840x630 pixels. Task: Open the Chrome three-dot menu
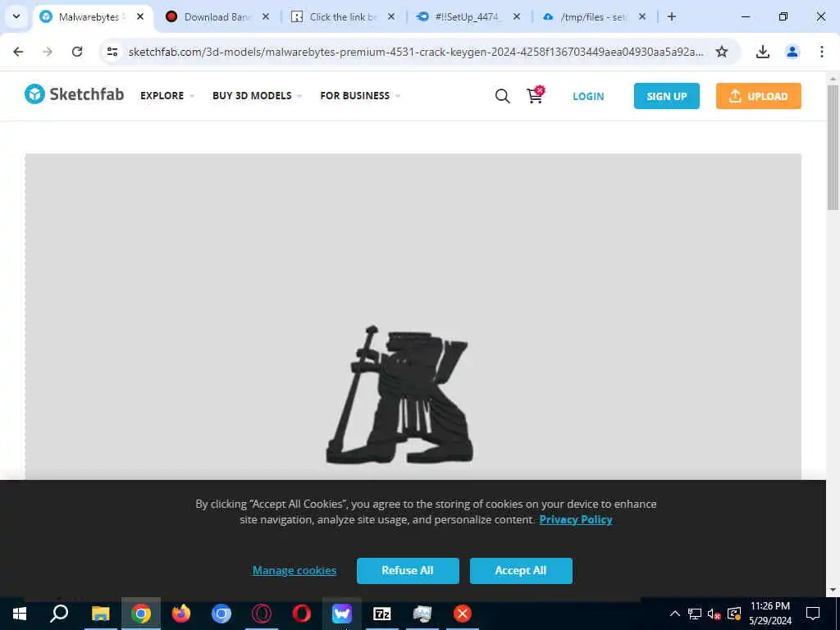coord(822,52)
